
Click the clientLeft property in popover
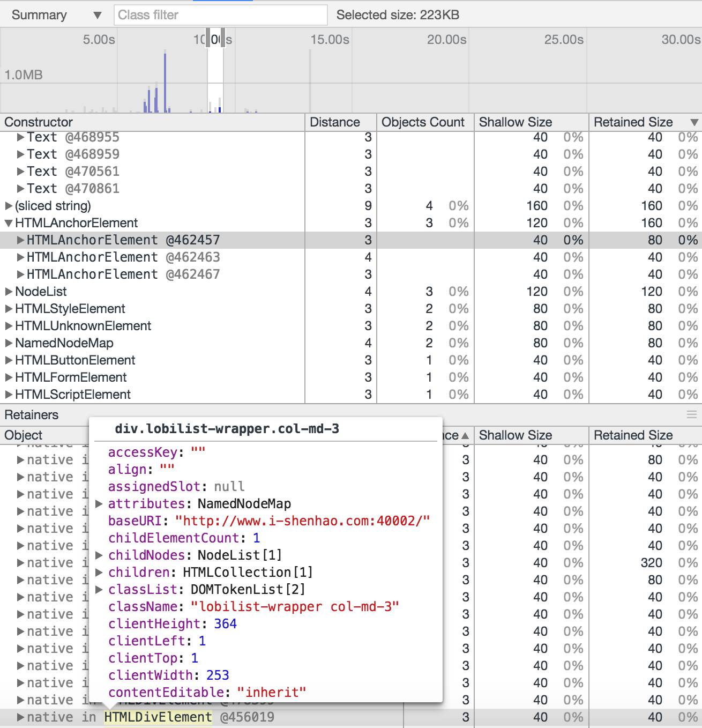coord(157,641)
